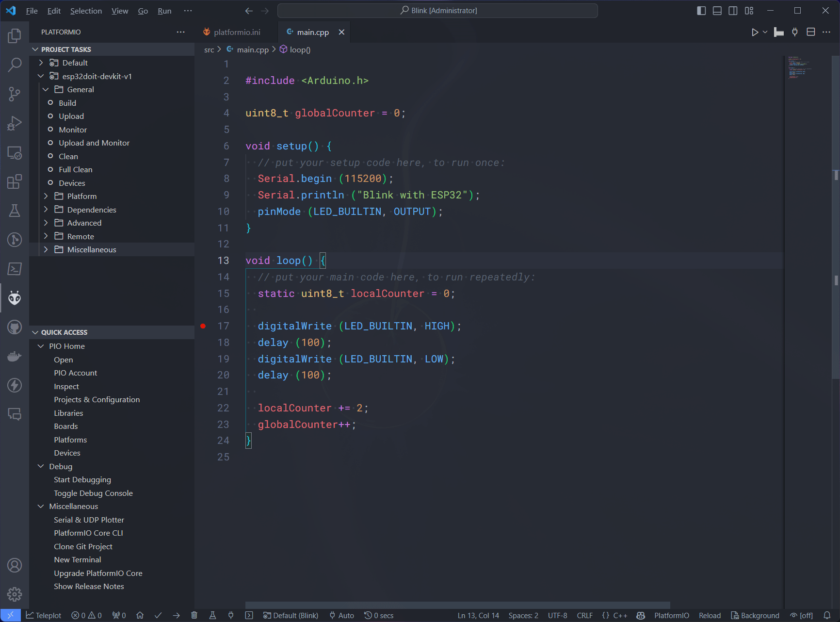The height and width of the screenshot is (622, 840).
Task: Click Serial Monitor plug icon in status bar
Action: (x=231, y=615)
